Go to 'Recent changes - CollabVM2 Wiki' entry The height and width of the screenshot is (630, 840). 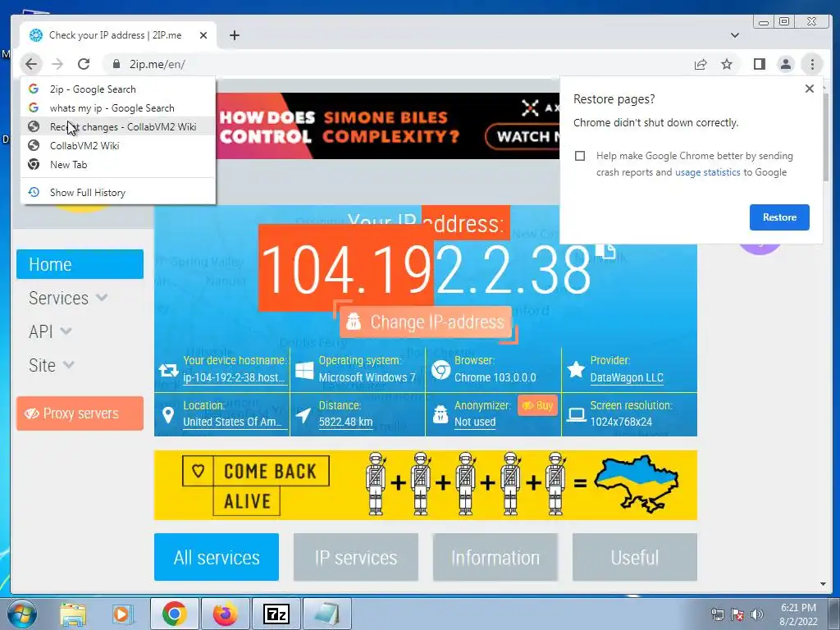coord(118,126)
